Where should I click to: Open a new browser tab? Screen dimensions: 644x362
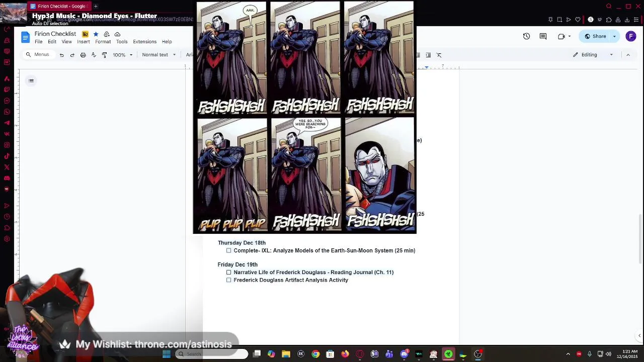(x=96, y=6)
